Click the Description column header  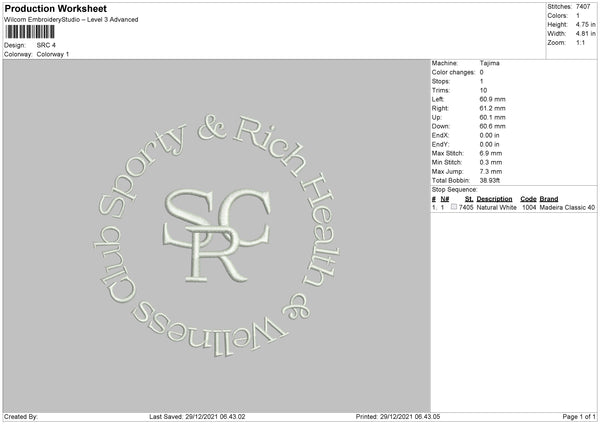(x=494, y=199)
